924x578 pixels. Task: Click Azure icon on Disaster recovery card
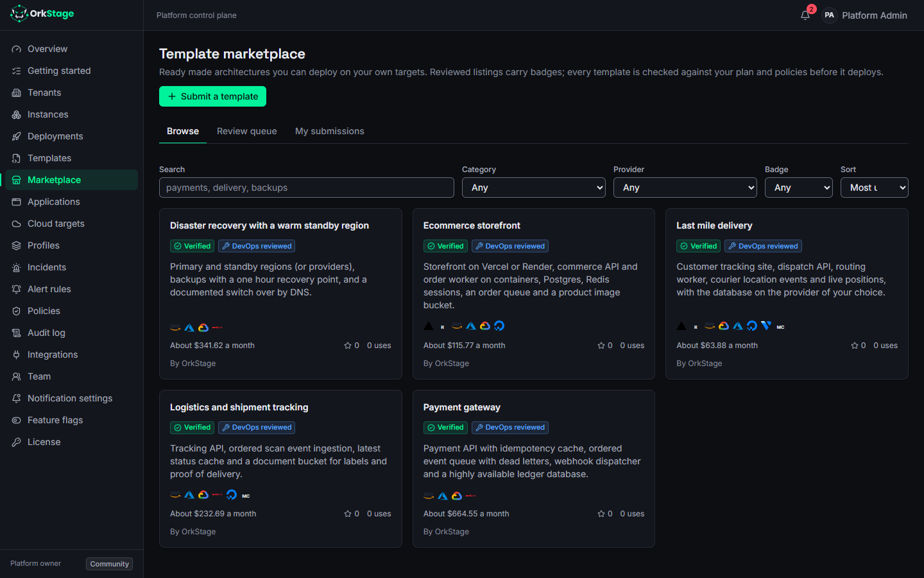189,328
